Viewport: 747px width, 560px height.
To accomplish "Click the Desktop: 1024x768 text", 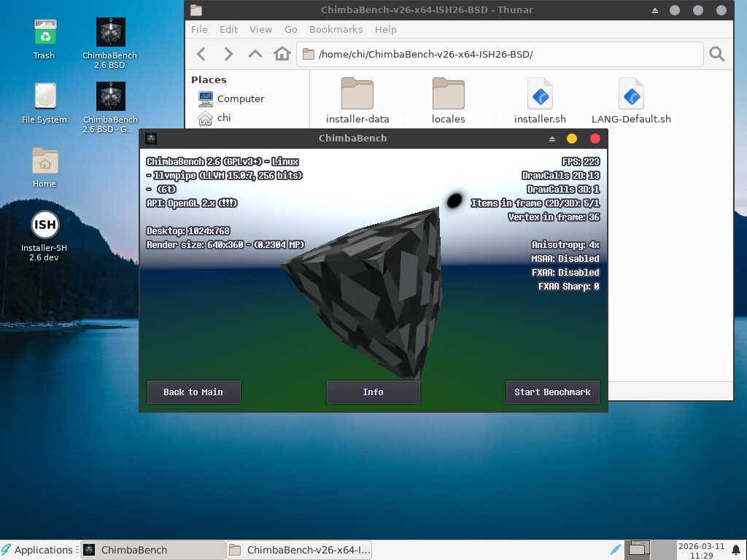I will (188, 231).
